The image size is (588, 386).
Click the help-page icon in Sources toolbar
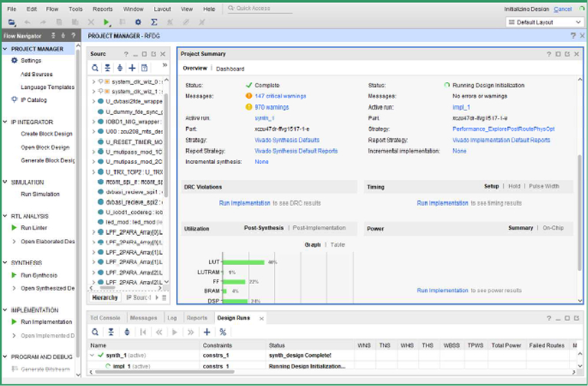(145, 68)
